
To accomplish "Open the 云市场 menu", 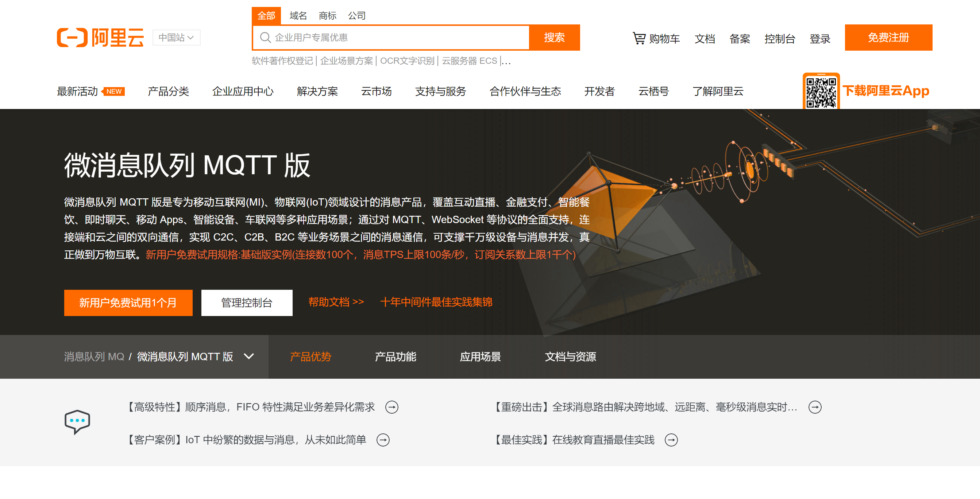I will pyautogui.click(x=376, y=91).
